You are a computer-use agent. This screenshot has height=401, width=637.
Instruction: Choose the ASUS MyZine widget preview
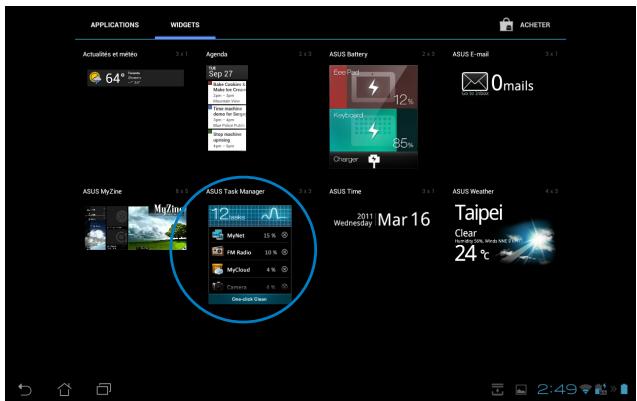click(x=135, y=228)
